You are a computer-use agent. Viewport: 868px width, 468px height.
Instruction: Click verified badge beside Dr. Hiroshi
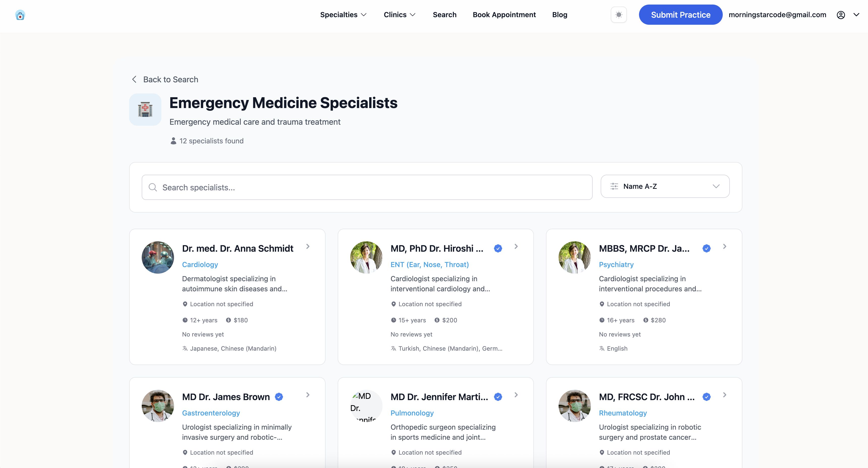pos(498,248)
